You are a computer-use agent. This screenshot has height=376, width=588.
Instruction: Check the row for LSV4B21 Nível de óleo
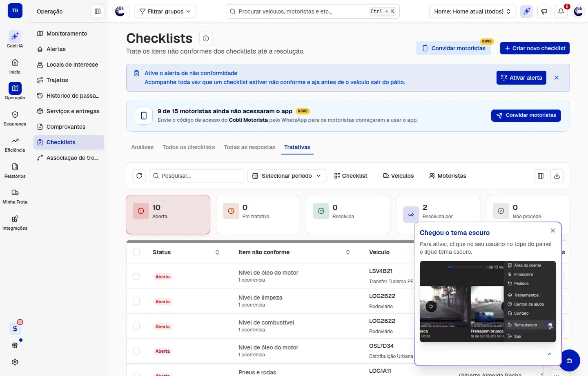(136, 276)
